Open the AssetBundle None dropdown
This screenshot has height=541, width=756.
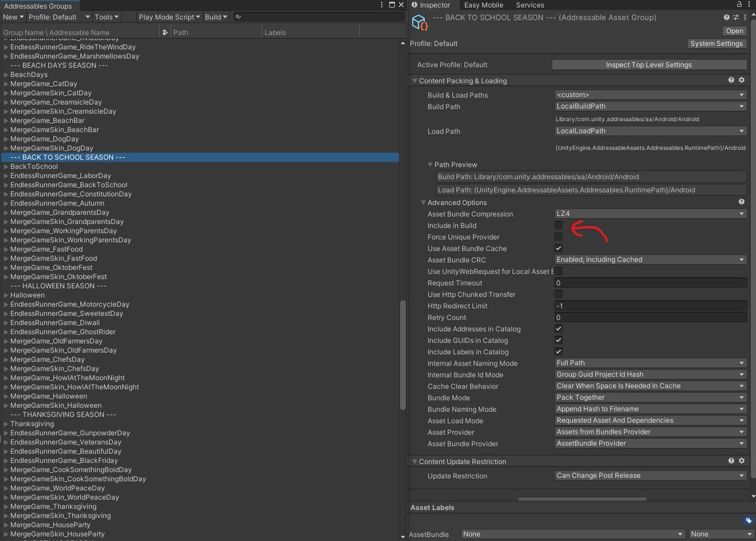click(x=573, y=534)
